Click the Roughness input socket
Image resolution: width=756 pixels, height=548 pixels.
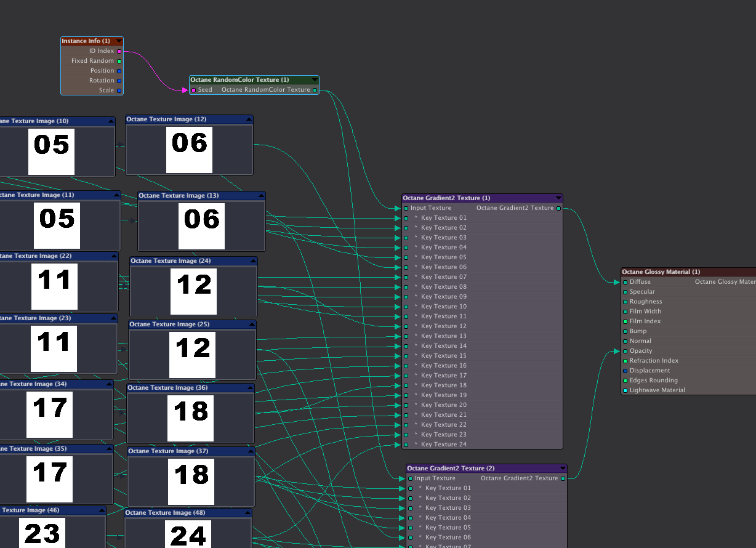click(625, 302)
